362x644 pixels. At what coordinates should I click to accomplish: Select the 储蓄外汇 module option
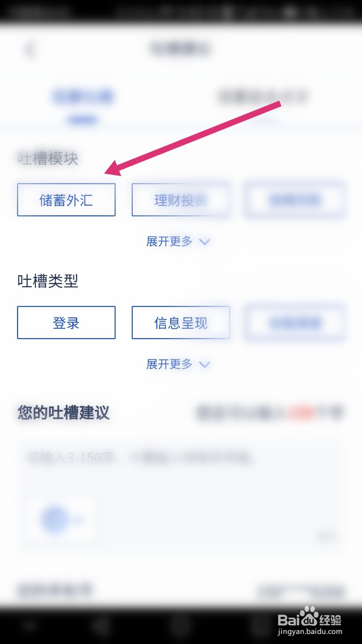point(66,200)
